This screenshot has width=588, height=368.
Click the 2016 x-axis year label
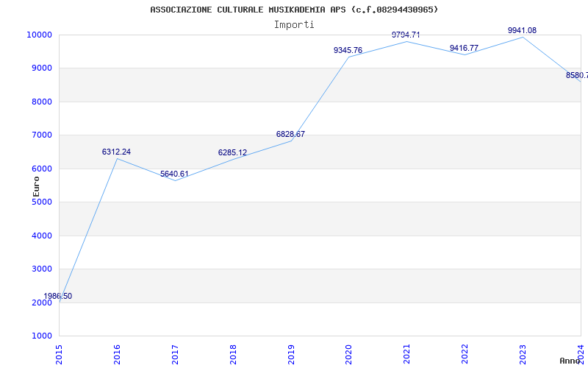[x=117, y=354]
